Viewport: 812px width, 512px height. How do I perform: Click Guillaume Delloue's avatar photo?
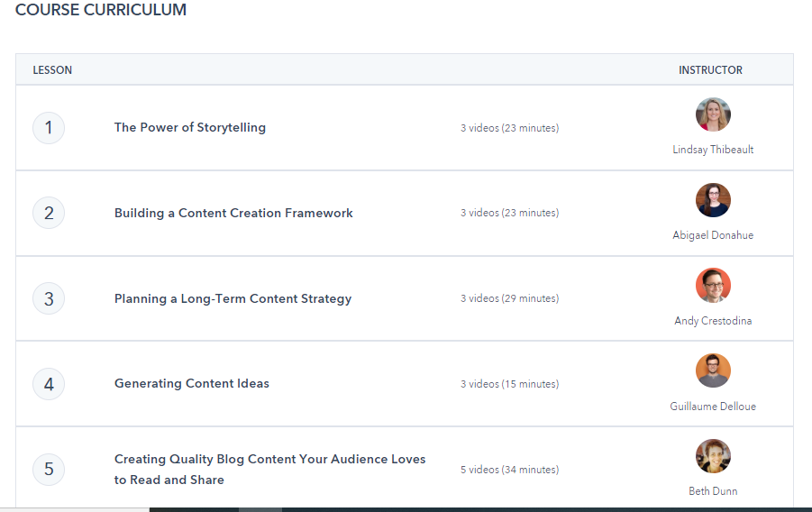713,370
